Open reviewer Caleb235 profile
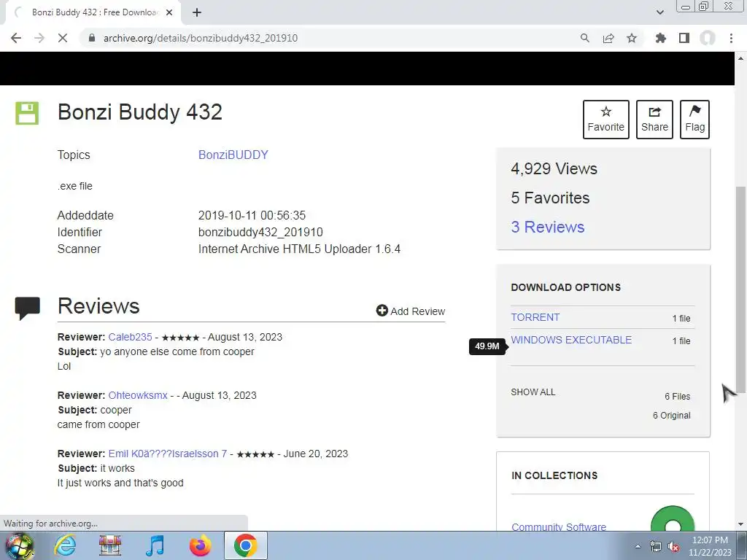 coord(130,337)
